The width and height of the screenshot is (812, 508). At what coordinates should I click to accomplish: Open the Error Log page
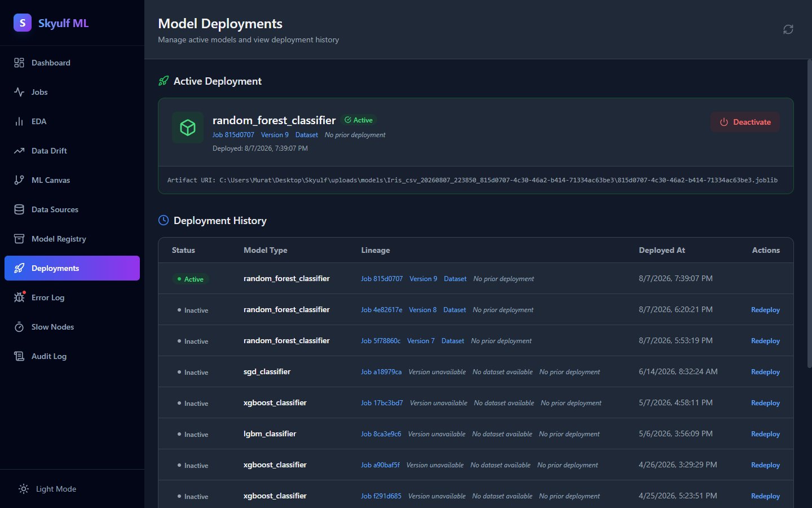click(x=72, y=297)
